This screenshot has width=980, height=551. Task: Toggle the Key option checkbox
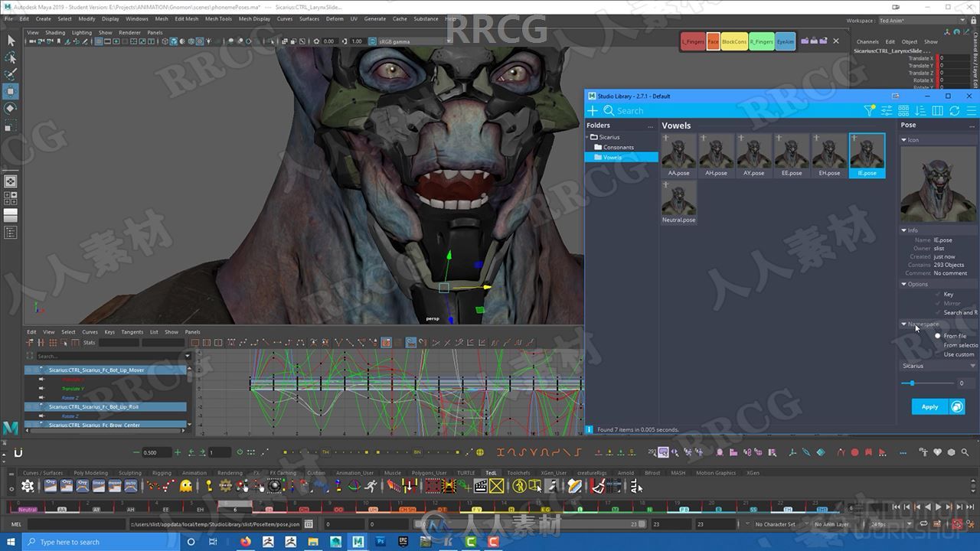[x=938, y=294]
